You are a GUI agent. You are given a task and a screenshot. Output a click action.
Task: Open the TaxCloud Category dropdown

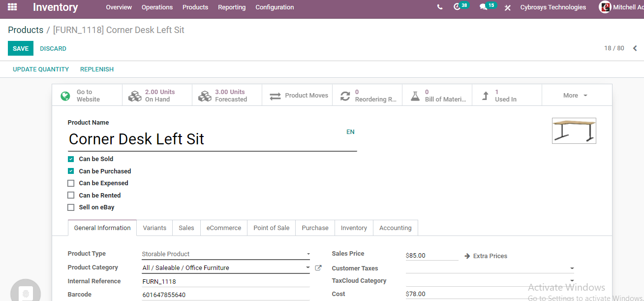pyautogui.click(x=490, y=281)
